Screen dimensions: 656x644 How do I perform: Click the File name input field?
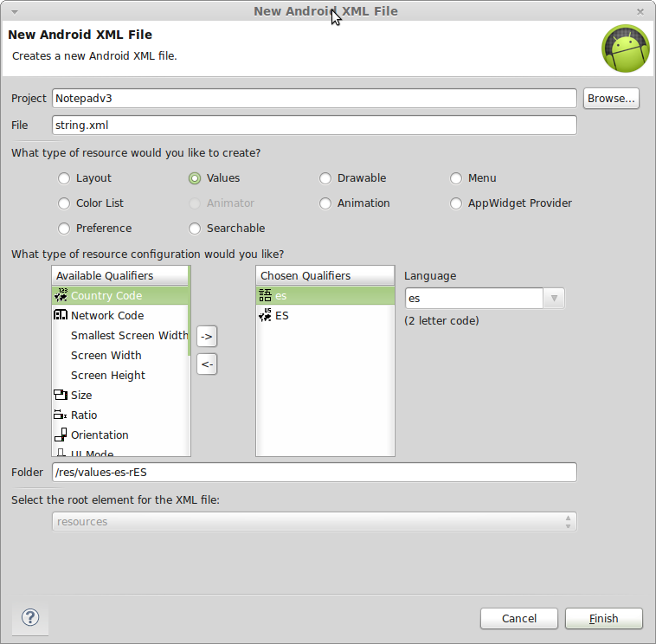pos(314,126)
